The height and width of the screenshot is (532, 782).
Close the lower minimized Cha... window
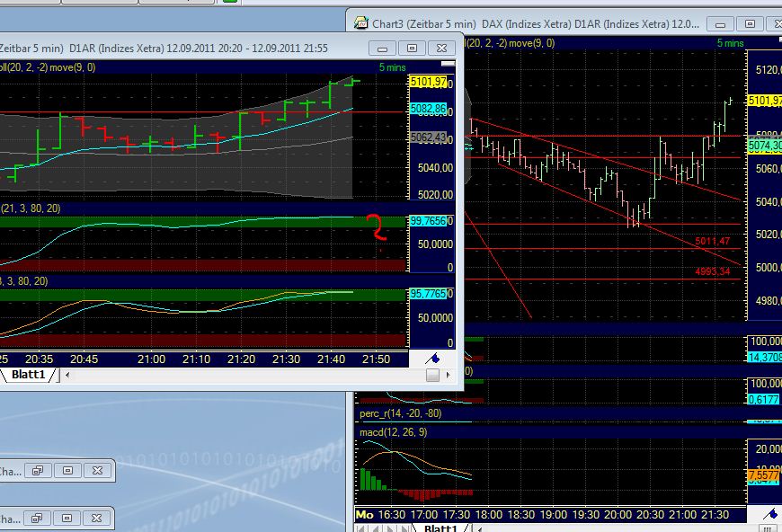coord(97,518)
